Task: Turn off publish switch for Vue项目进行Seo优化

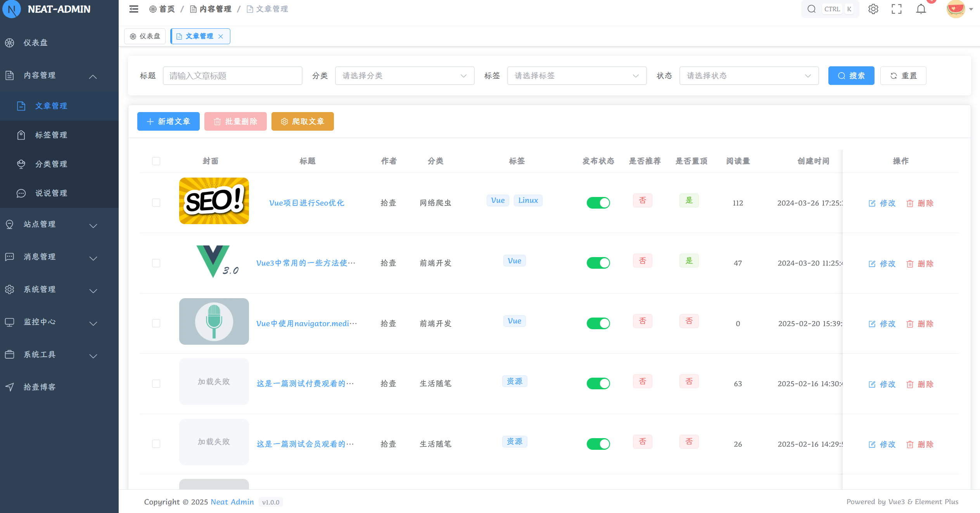Action: point(598,203)
